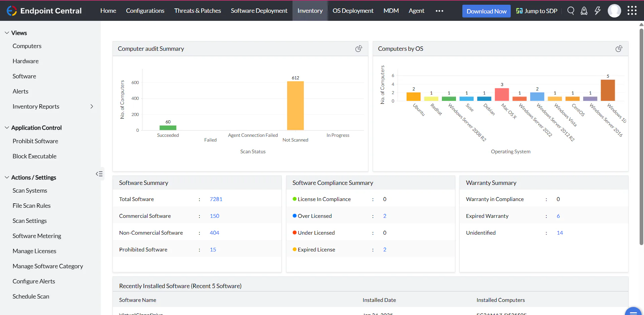This screenshot has width=644, height=315.
Task: Open Computers by OS chart options icon
Action: pyautogui.click(x=619, y=49)
